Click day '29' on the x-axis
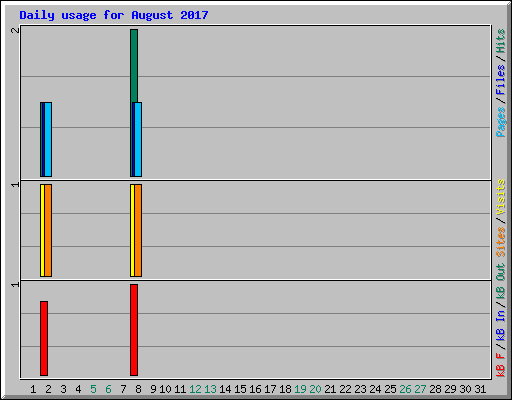The height and width of the screenshot is (400, 512). (450, 389)
